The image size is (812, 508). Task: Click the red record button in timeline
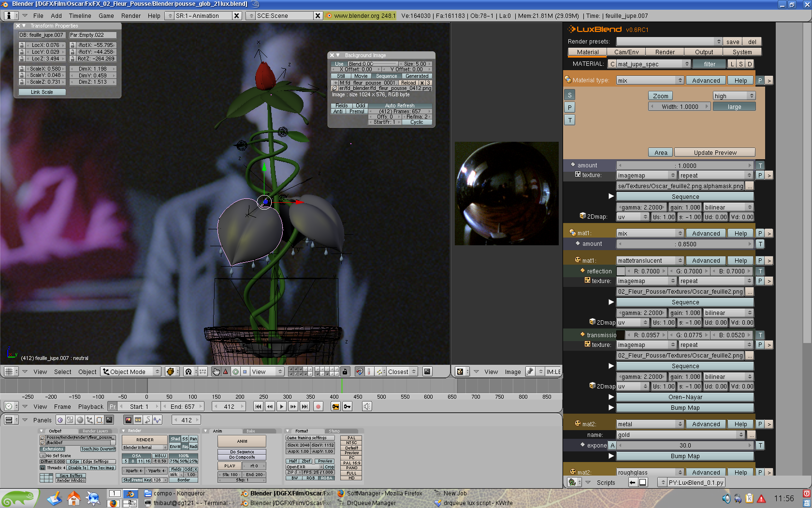coord(319,406)
